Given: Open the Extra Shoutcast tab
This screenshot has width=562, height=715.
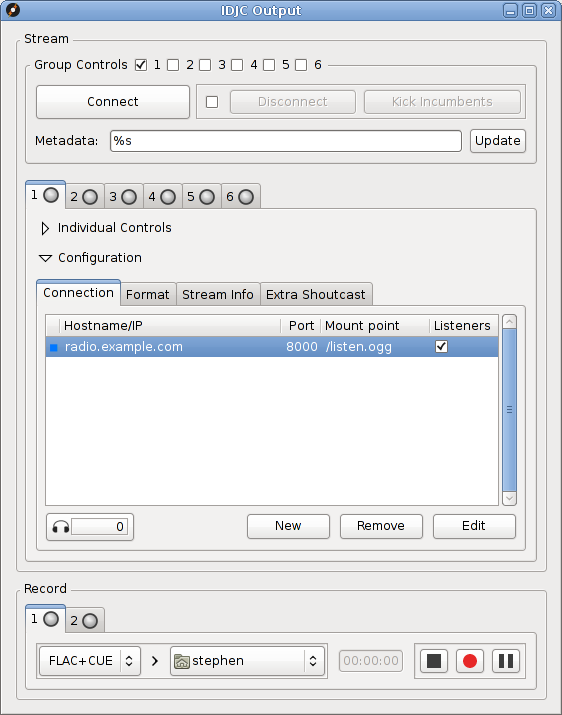Looking at the screenshot, I should pos(316,295).
